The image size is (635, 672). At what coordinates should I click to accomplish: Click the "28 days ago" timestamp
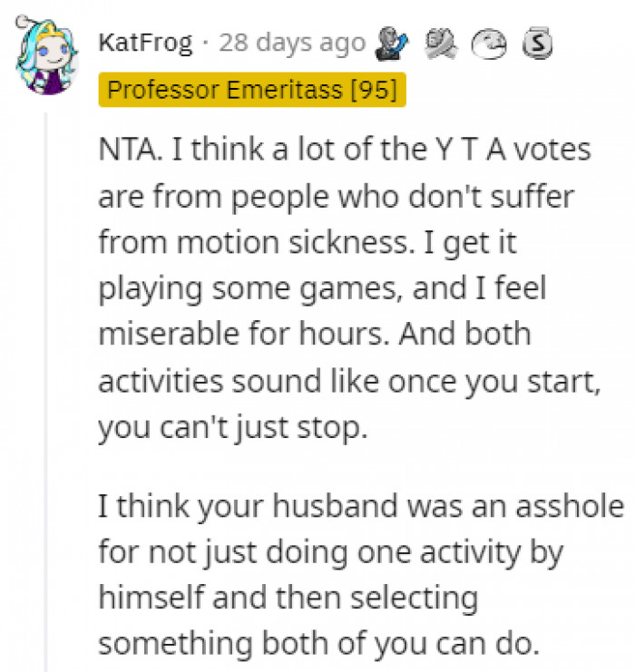click(x=292, y=43)
